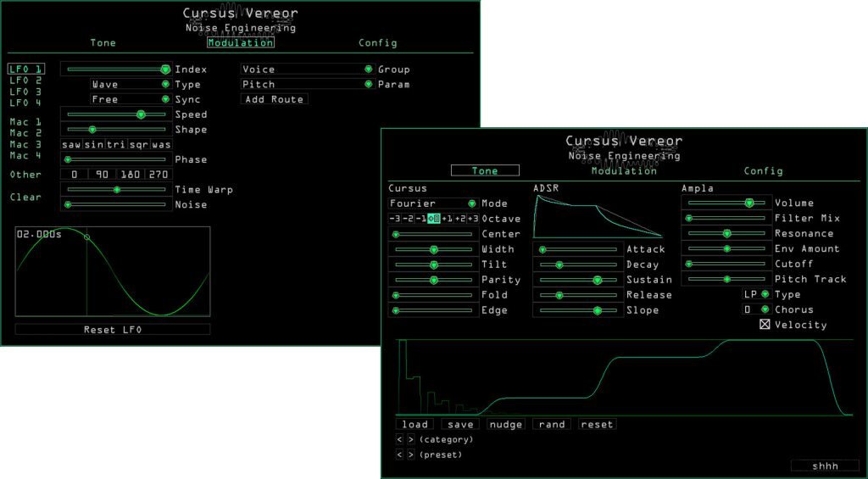868x479 pixels.
Task: Expand the Pitch Param dropdown
Action: [x=307, y=84]
